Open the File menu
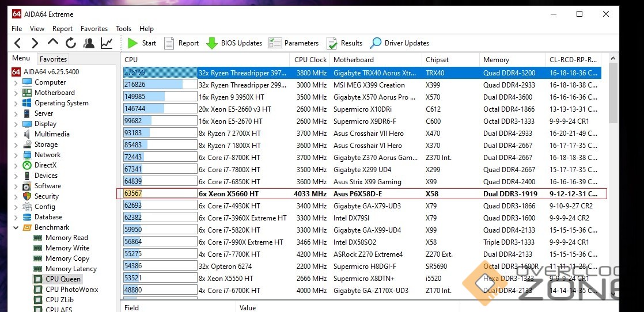Screen dimensions: 644x312 pyautogui.click(x=17, y=29)
